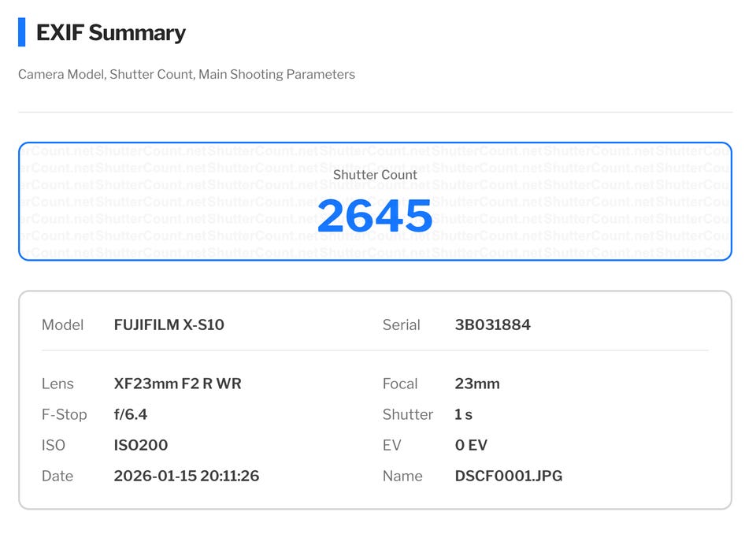Click the "Name" label
Viewport: 756px width, 534px height.
pyautogui.click(x=402, y=476)
